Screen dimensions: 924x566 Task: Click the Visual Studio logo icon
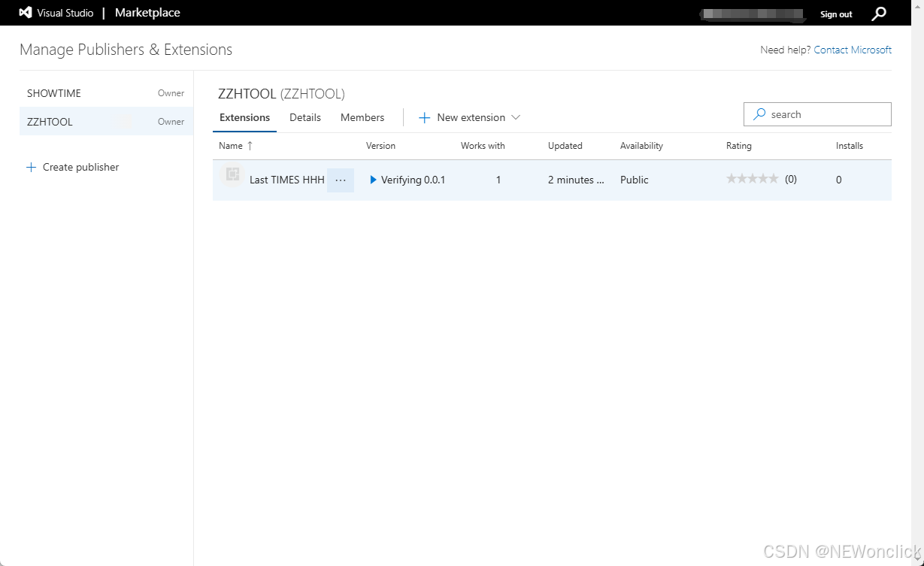pos(26,13)
